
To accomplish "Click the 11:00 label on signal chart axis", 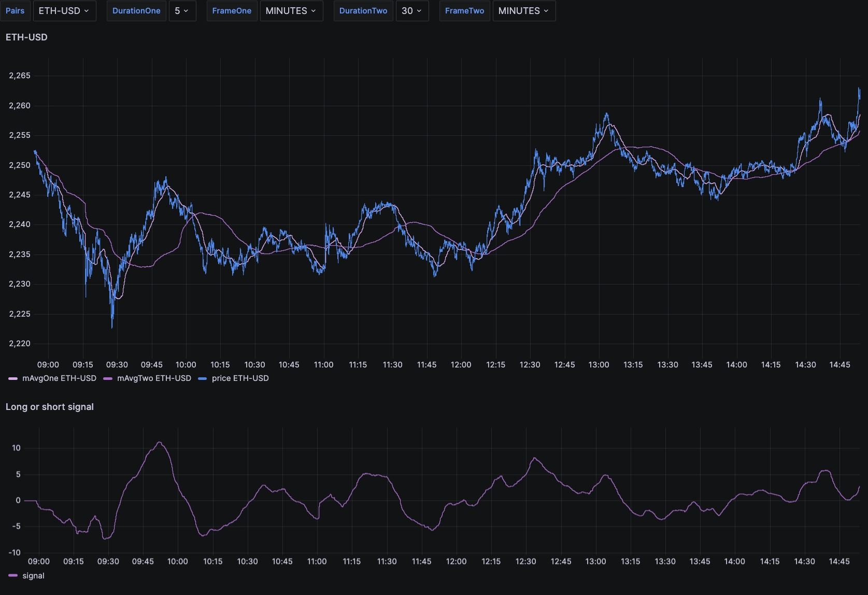I will [x=317, y=561].
